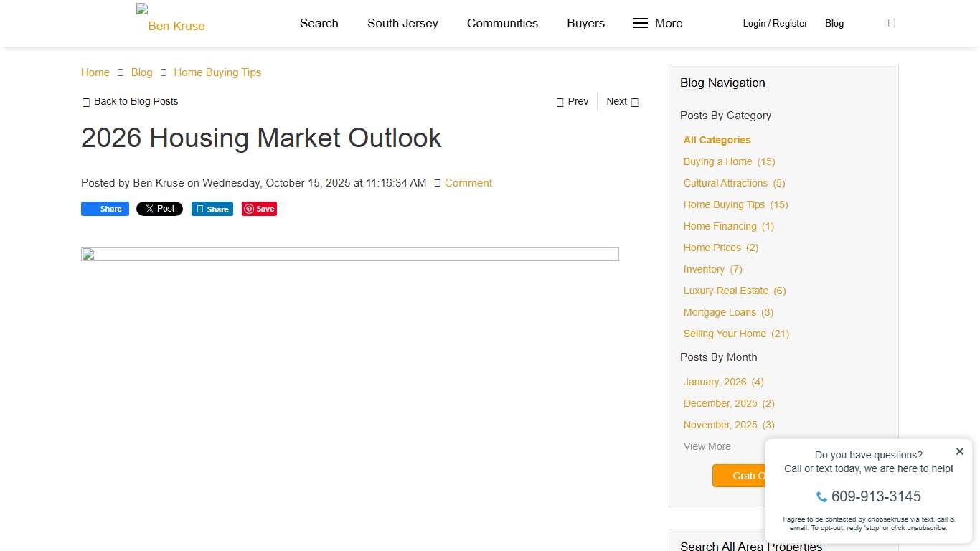Click the phone icon in the chat widget

click(821, 496)
